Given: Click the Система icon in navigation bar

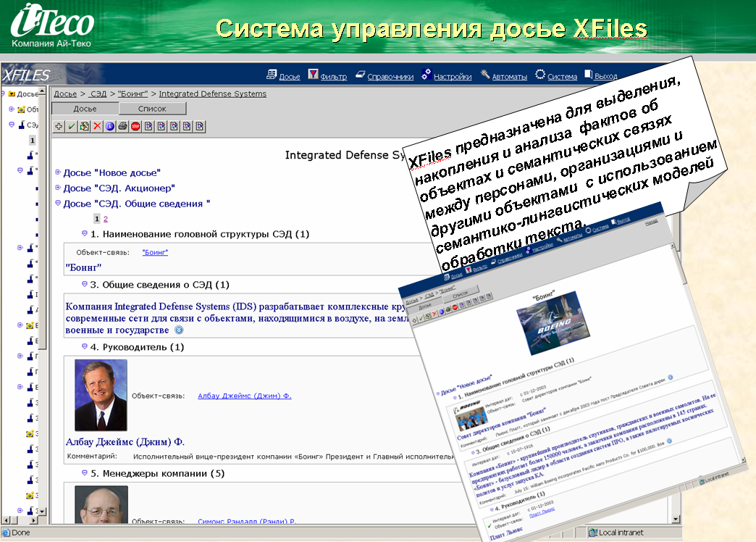Looking at the screenshot, I should click(x=540, y=75).
